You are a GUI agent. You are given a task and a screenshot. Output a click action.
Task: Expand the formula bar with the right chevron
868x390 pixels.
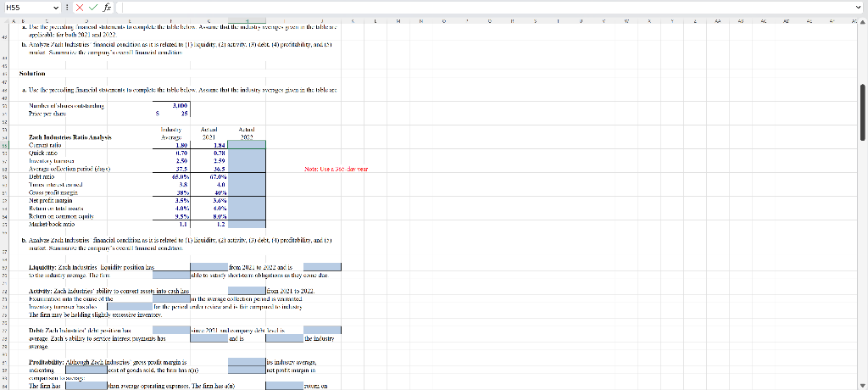(x=859, y=8)
